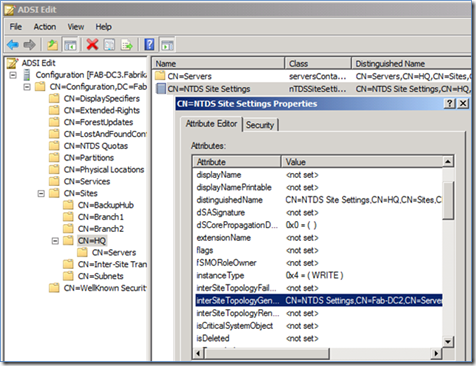Click the Attribute column header
Screen dimensions: 476x366
point(237,162)
